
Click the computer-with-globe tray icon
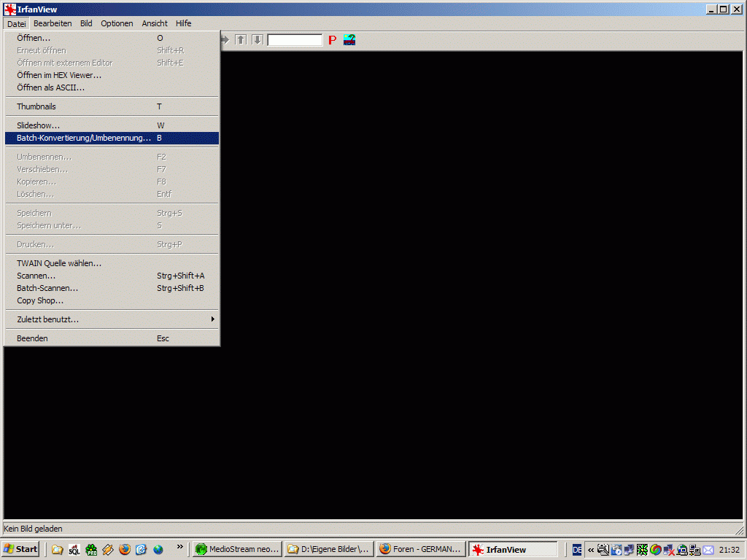682,550
